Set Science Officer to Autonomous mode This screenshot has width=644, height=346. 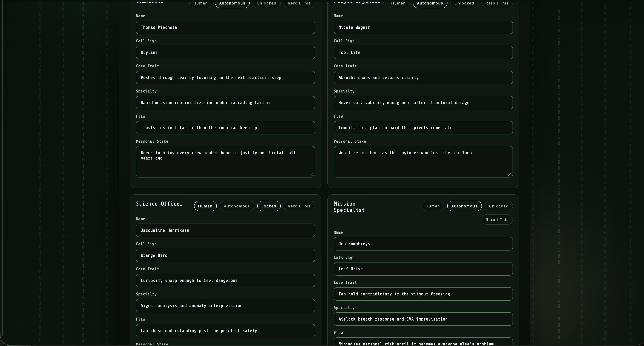coord(237,206)
